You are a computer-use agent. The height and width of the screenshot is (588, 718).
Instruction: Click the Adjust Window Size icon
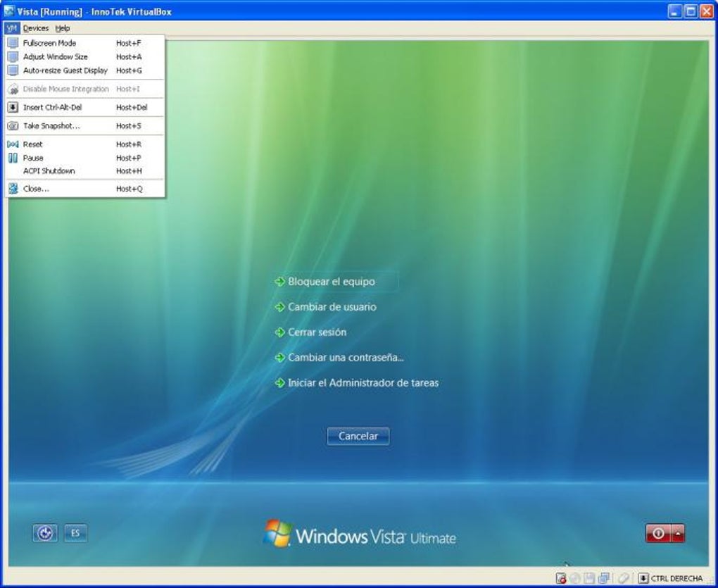tap(13, 57)
